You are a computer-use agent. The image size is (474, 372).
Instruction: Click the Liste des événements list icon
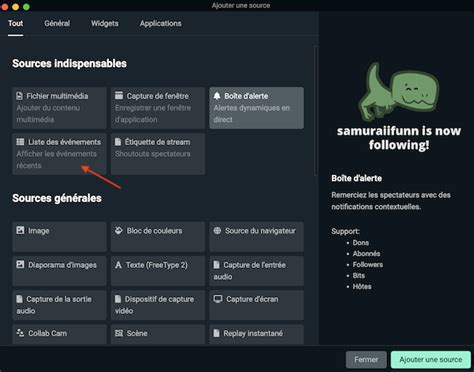pos(20,142)
